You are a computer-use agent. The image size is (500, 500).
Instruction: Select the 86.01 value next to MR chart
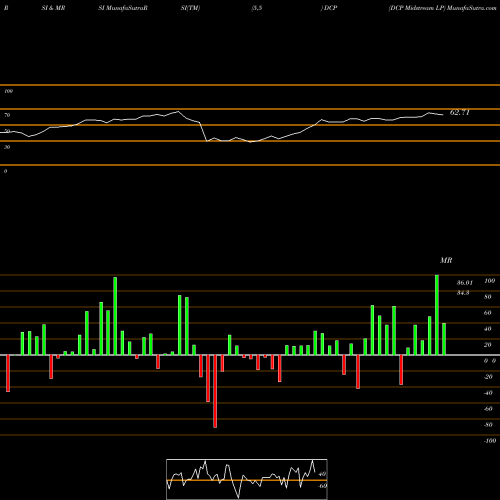464,283
